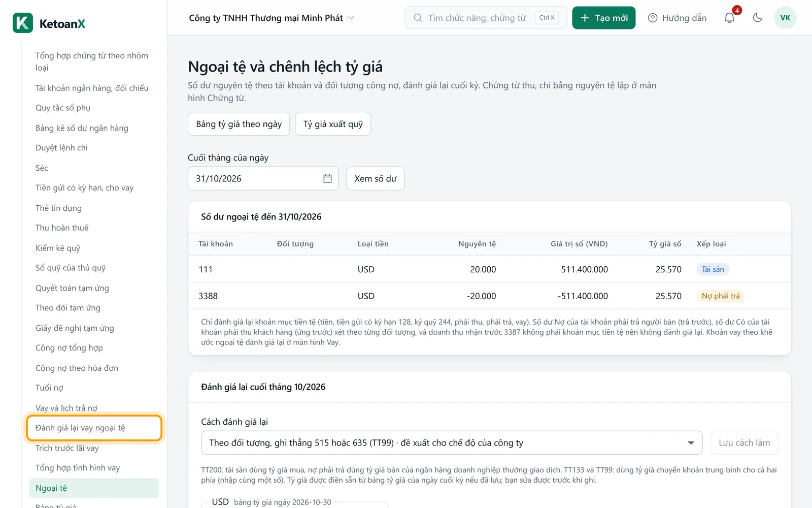
Task: Click the KetoanX logo icon
Action: (23, 23)
